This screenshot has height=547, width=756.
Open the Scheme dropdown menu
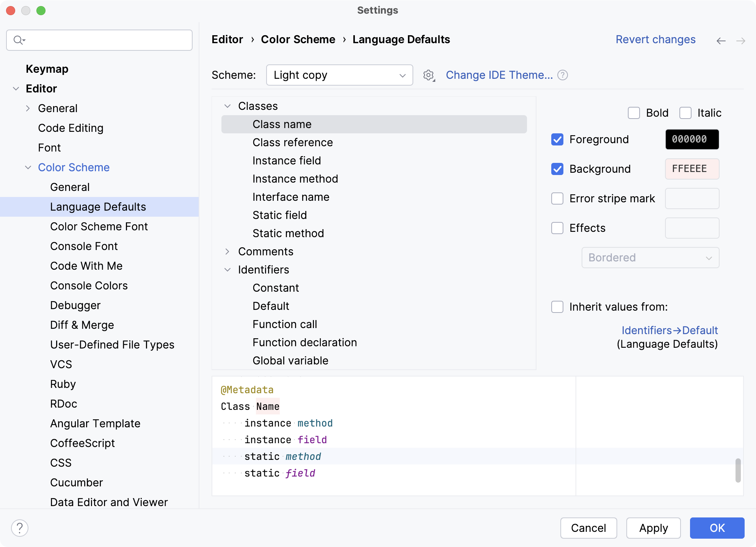point(340,75)
